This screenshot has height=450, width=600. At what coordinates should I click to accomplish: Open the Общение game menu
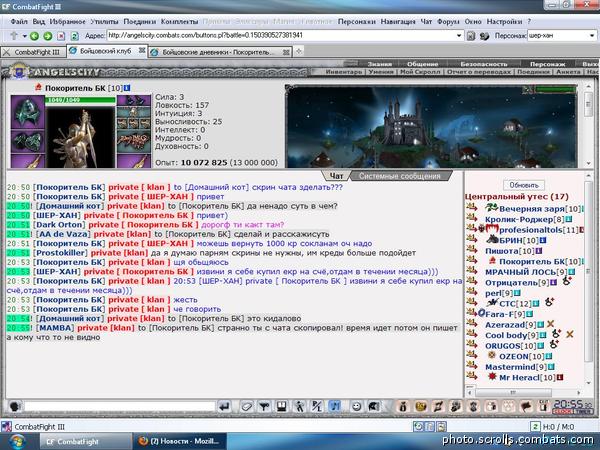[x=422, y=64]
